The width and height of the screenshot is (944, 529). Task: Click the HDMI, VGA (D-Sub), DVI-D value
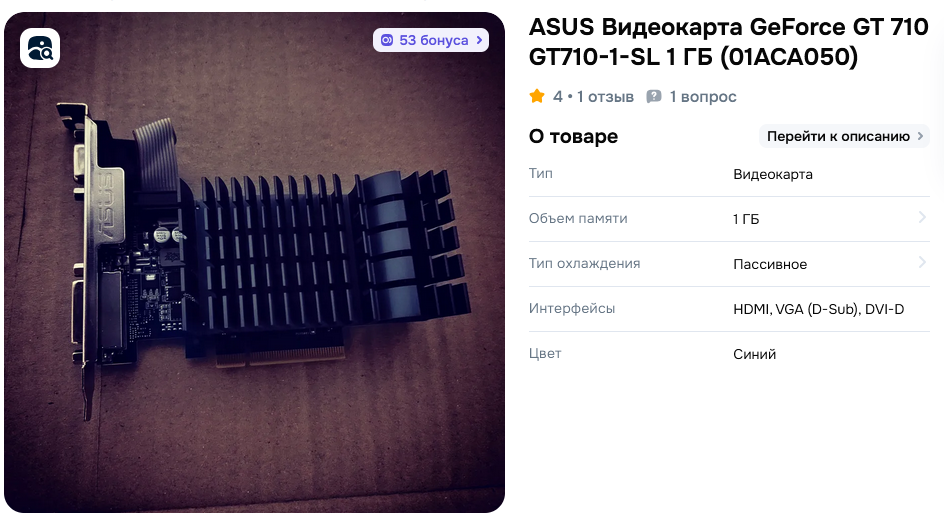pos(818,309)
